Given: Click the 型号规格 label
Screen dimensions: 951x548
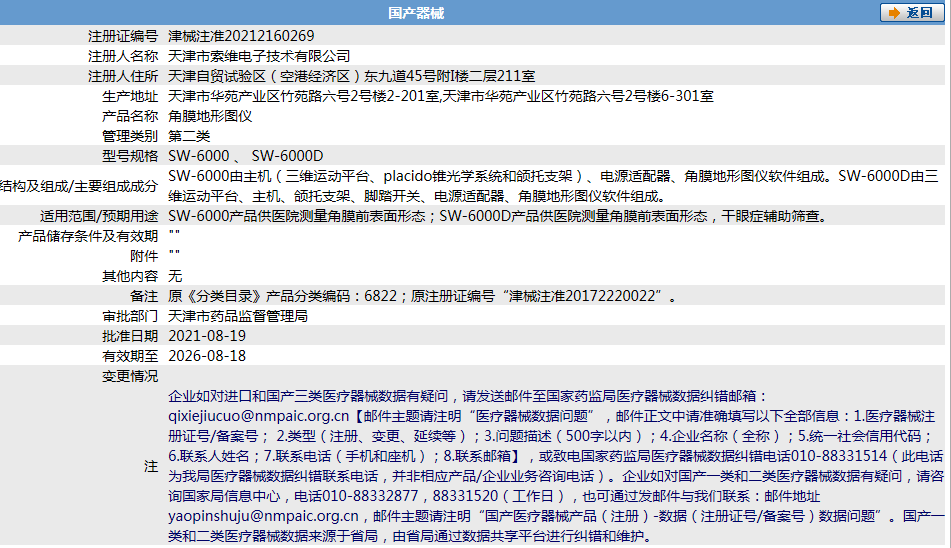Looking at the screenshot, I should [x=130, y=156].
